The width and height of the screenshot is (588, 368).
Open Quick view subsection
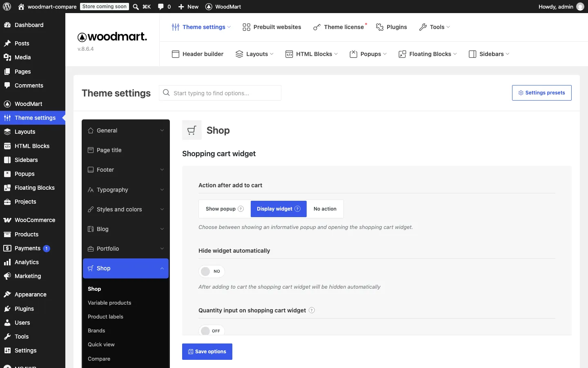tap(101, 345)
